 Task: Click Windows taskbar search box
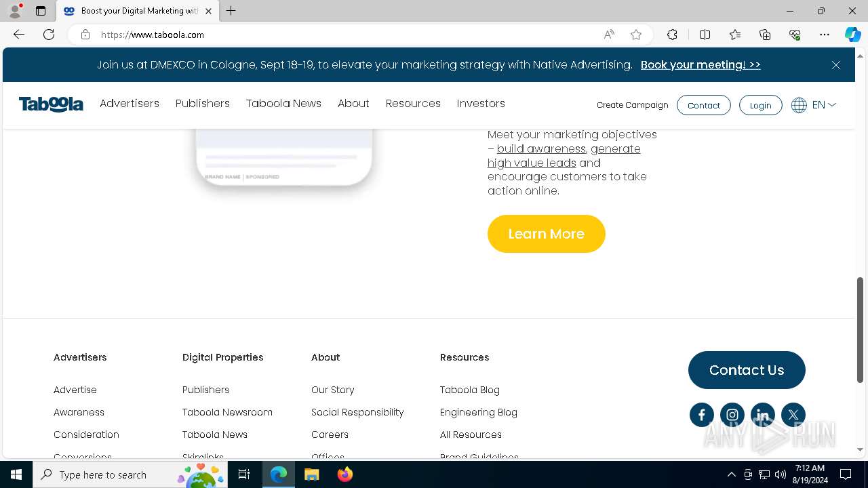point(130,474)
